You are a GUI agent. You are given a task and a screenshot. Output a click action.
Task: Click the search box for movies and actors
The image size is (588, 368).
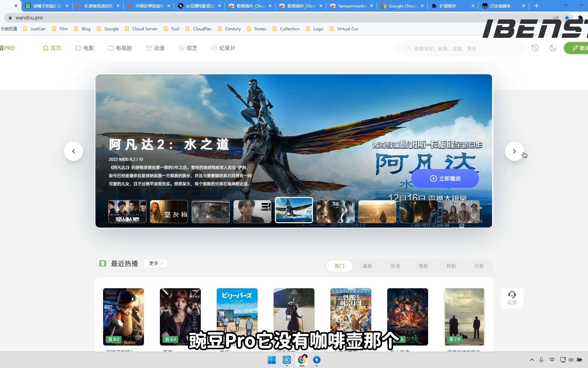tap(460, 48)
